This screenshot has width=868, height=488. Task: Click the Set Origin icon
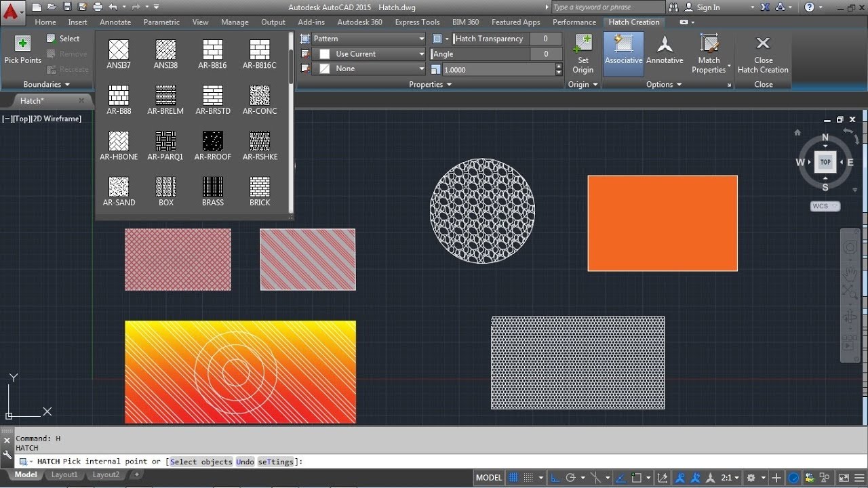pyautogui.click(x=583, y=45)
